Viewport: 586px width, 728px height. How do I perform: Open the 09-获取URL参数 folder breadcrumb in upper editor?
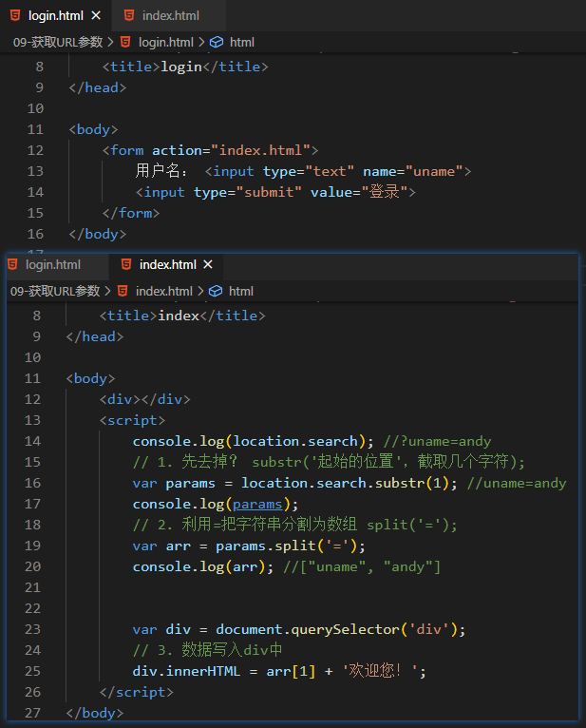[58, 42]
